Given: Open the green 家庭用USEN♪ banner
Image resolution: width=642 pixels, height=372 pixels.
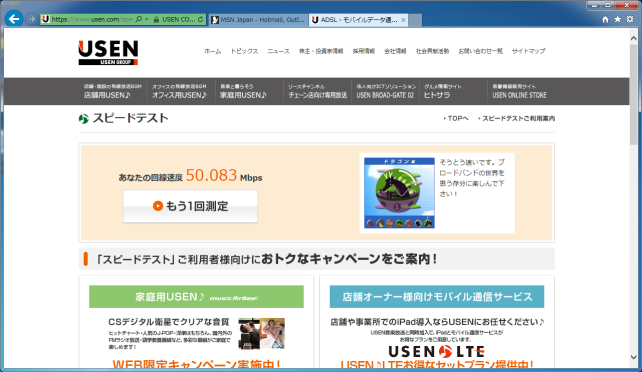Looking at the screenshot, I should pos(197,297).
